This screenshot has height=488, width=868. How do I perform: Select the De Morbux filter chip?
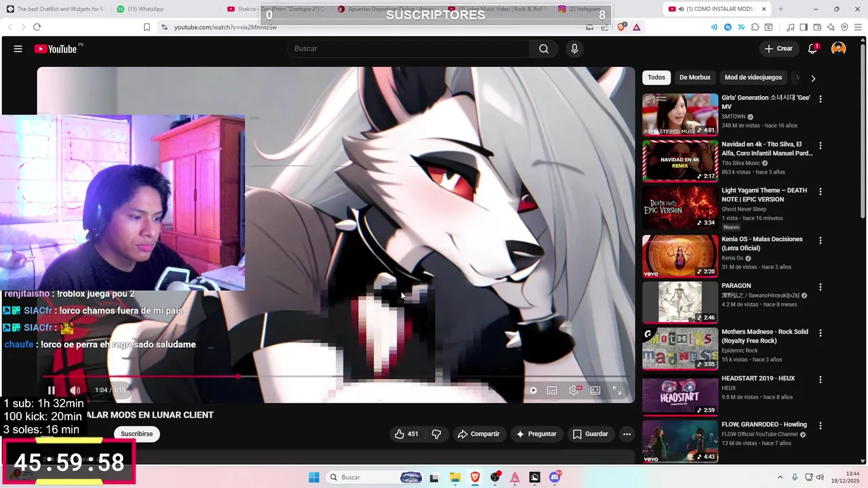pyautogui.click(x=695, y=77)
